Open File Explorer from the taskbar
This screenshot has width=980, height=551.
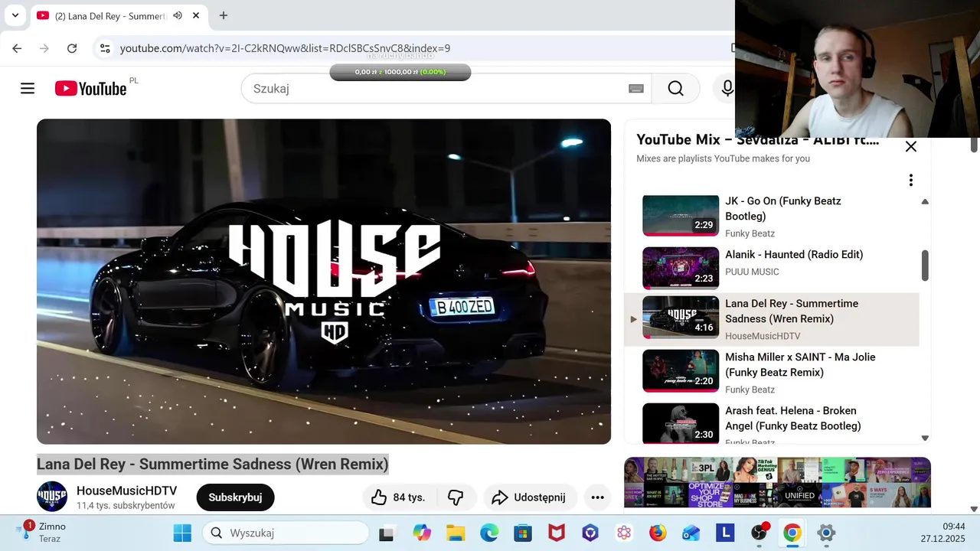coord(456,533)
